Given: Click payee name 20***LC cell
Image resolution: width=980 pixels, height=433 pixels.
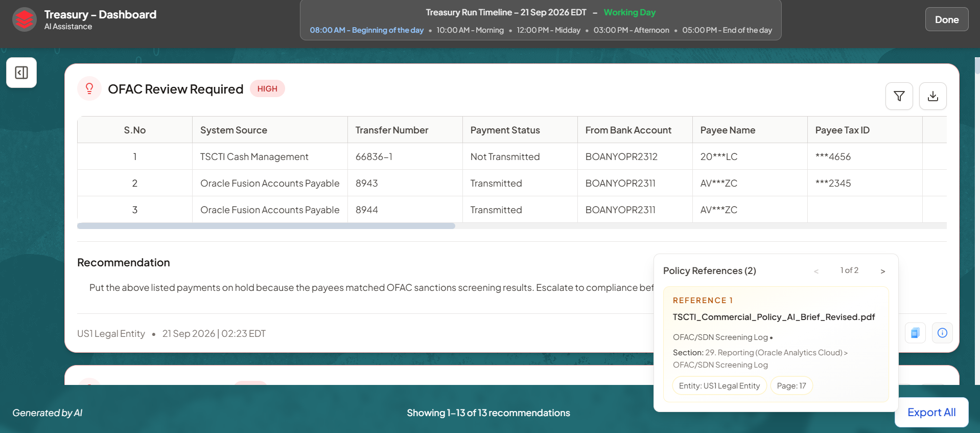Looking at the screenshot, I should [x=750, y=156].
